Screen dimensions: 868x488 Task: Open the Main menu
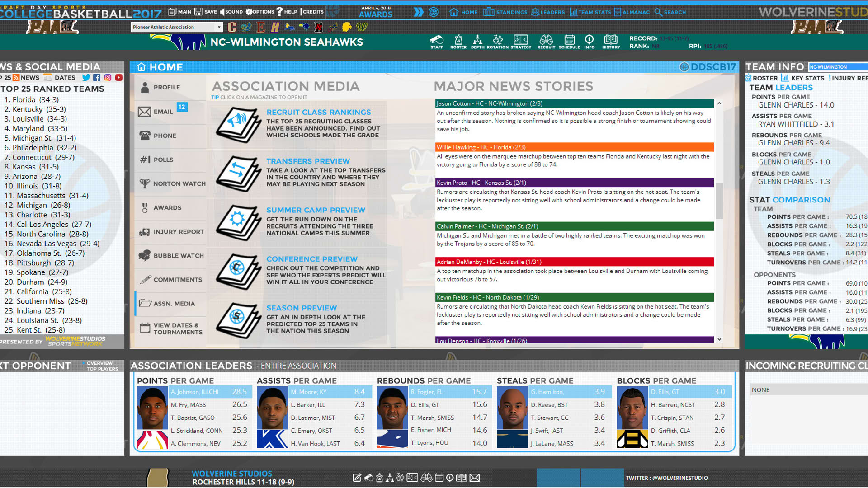[180, 12]
